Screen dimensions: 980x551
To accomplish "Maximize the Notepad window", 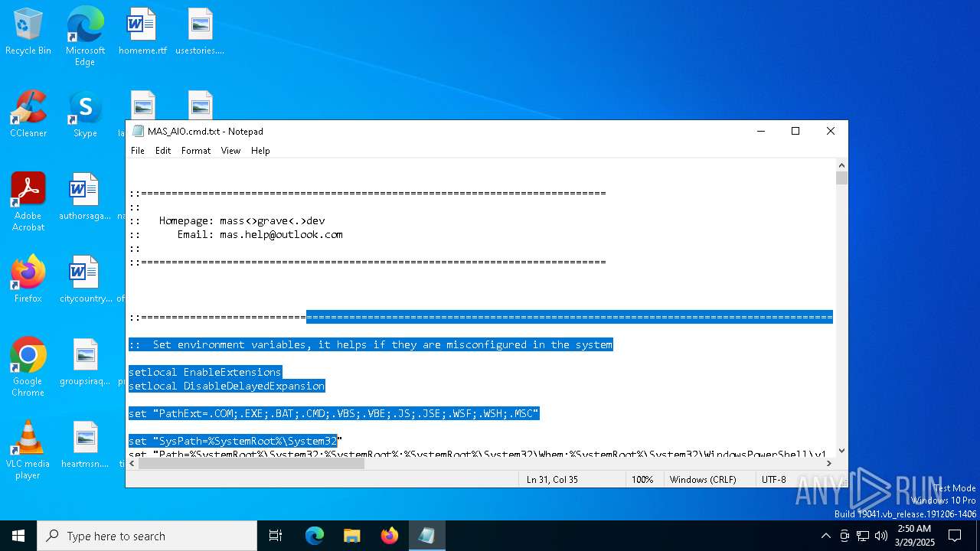I will [795, 131].
